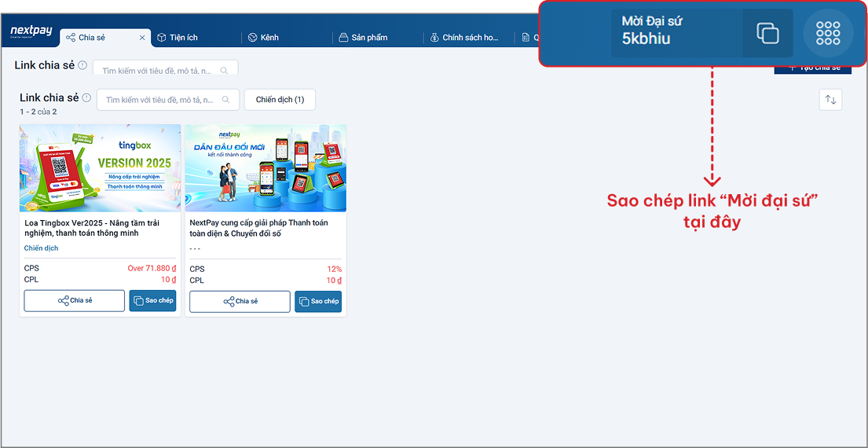Open the NextPay Dẫn đầu đổi mới banner
The height and width of the screenshot is (448, 868).
coord(266,167)
